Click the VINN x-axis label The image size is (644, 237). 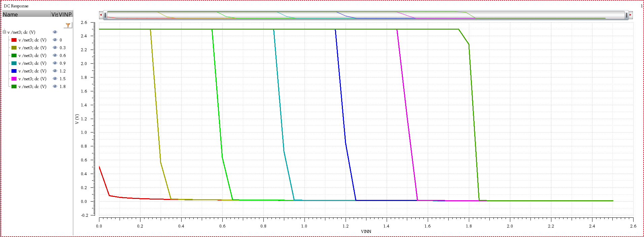click(366, 231)
